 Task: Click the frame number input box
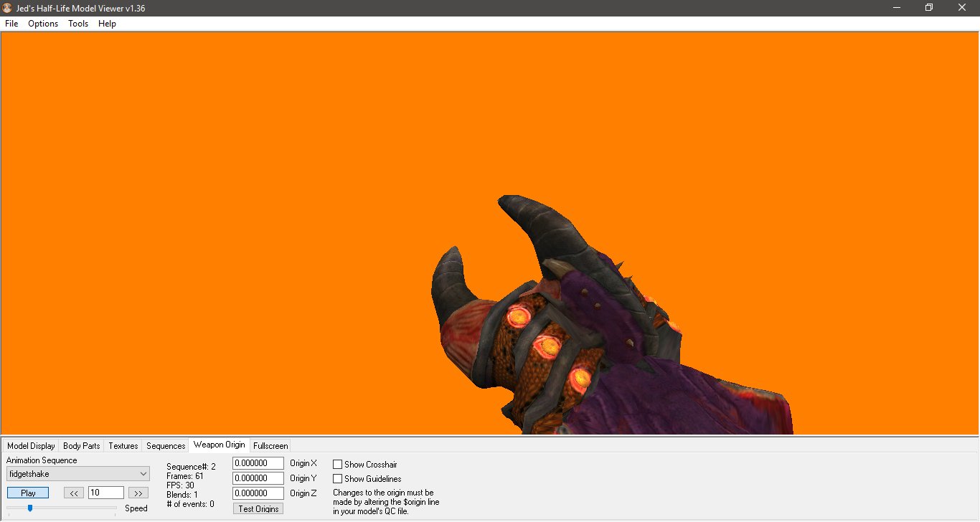[105, 492]
